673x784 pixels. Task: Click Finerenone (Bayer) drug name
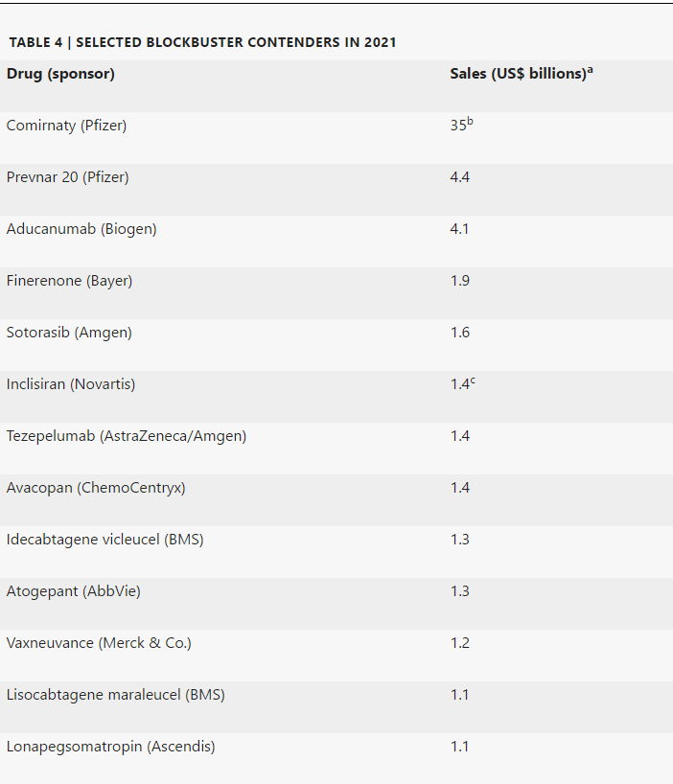point(69,281)
